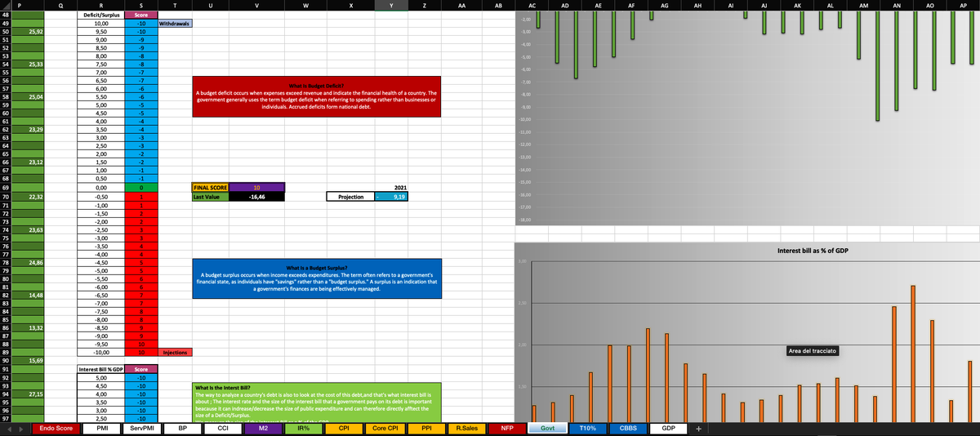Viewport: 980px width, 436px height.
Task: Switch to the T10% sheet tab
Action: pos(588,429)
